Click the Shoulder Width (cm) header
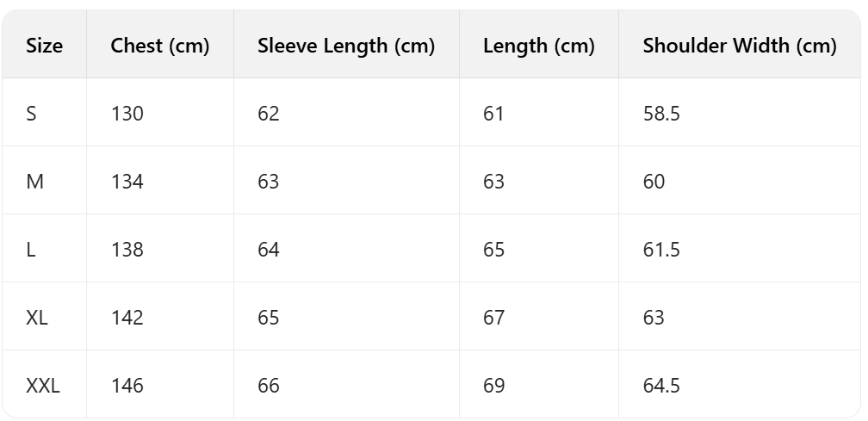The width and height of the screenshot is (868, 421). [740, 46]
